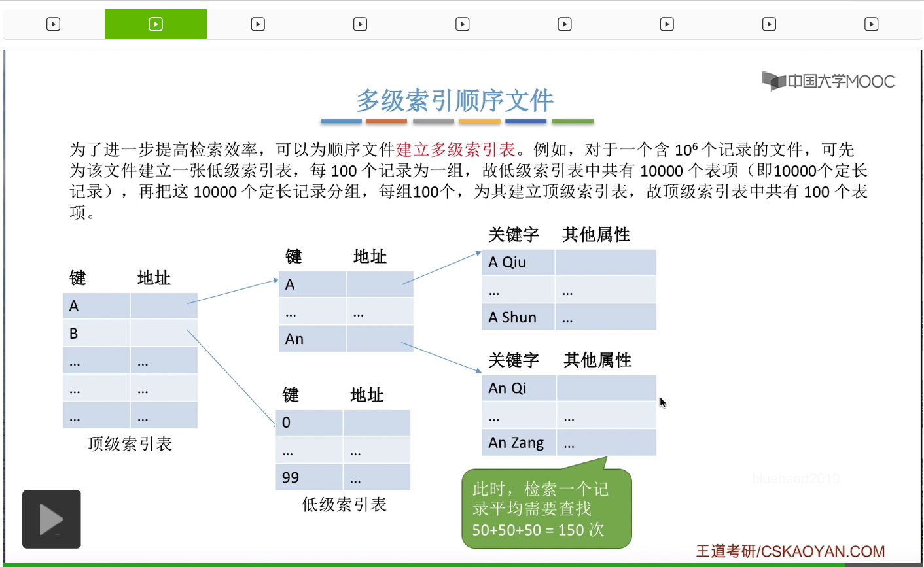The height and width of the screenshot is (567, 924).
Task: Click the 顶级索引表 caption
Action: click(x=130, y=445)
